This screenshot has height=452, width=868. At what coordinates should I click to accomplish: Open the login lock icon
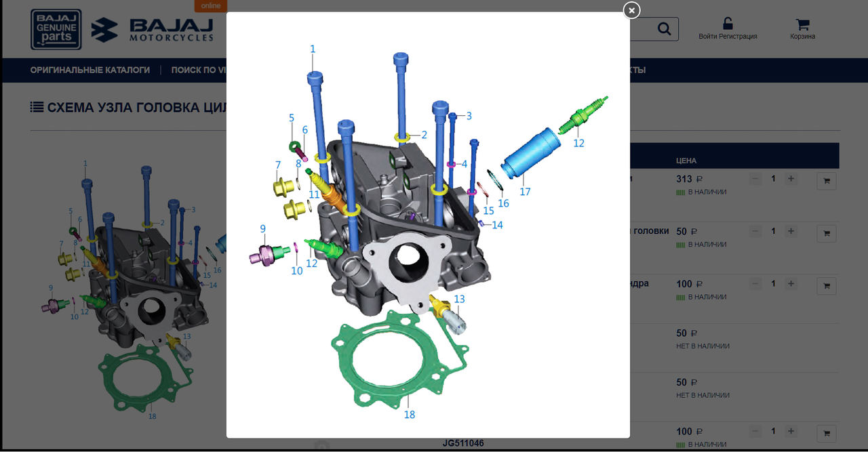(728, 24)
